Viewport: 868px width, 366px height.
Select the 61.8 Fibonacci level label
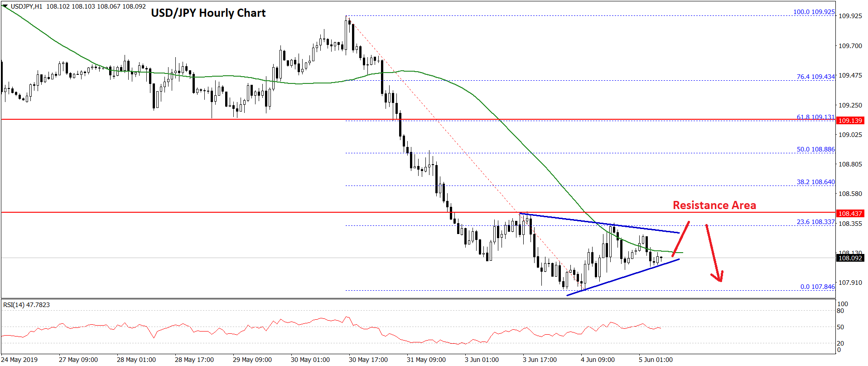pyautogui.click(x=815, y=117)
